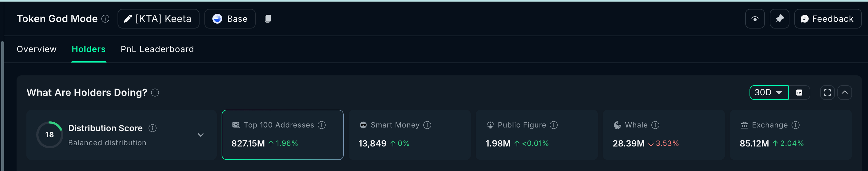The height and width of the screenshot is (171, 868).
Task: Collapse the What Are Holders Doing panel
Action: [x=844, y=93]
